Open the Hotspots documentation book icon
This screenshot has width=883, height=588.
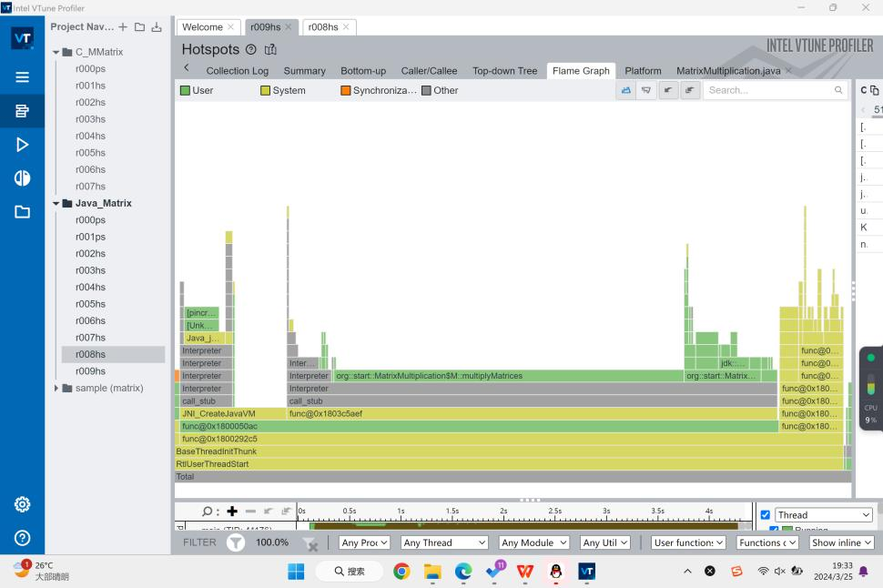click(x=270, y=49)
